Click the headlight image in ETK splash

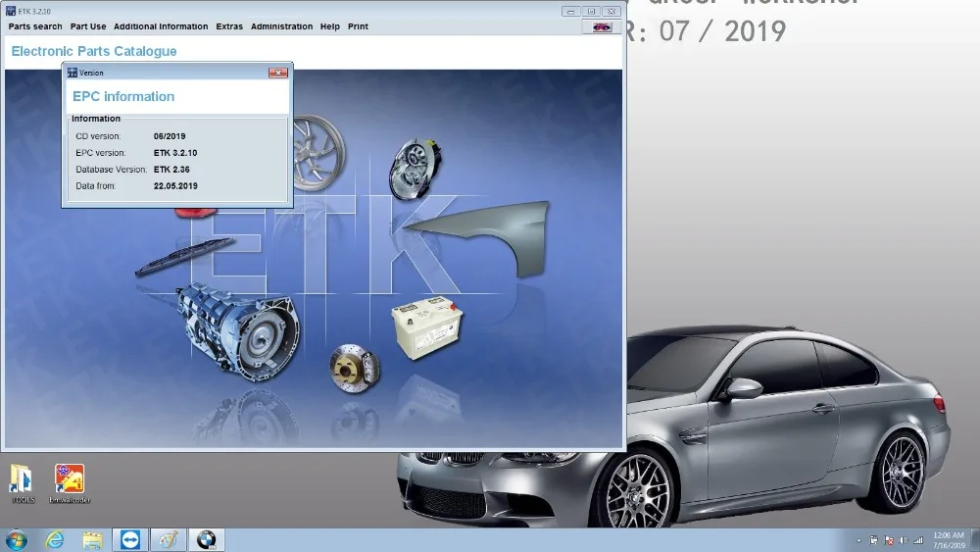(x=414, y=169)
